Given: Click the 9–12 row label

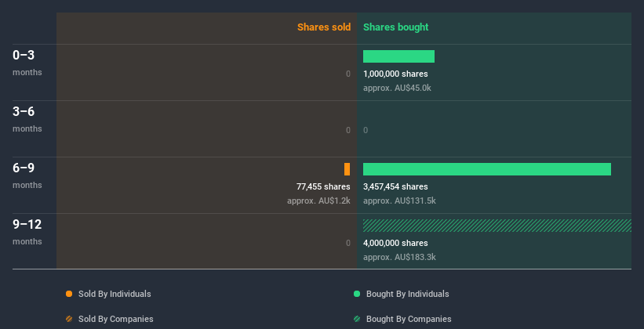Looking at the screenshot, I should [x=27, y=224].
